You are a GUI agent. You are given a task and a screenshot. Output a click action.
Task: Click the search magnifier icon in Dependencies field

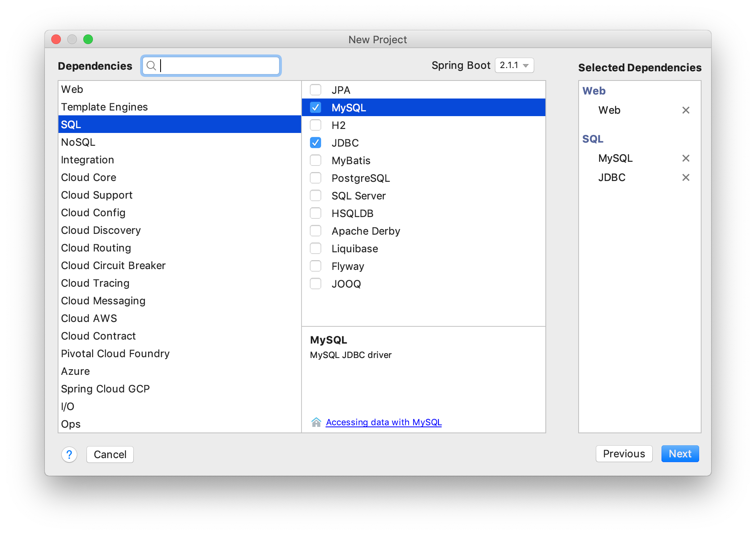[151, 66]
